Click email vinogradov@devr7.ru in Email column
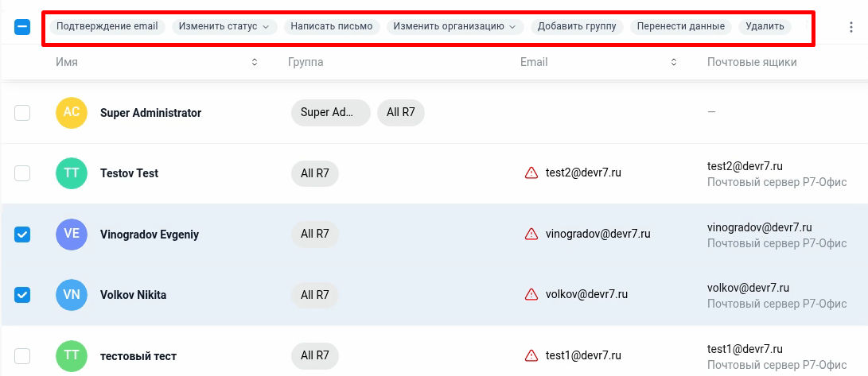Image resolution: width=868 pixels, height=376 pixels. [597, 234]
